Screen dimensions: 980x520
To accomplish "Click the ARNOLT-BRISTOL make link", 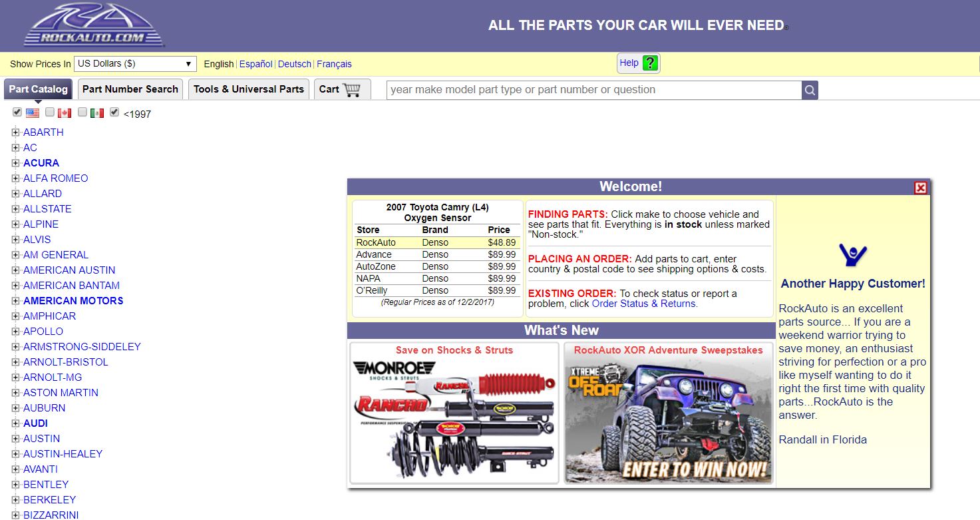I will (65, 362).
